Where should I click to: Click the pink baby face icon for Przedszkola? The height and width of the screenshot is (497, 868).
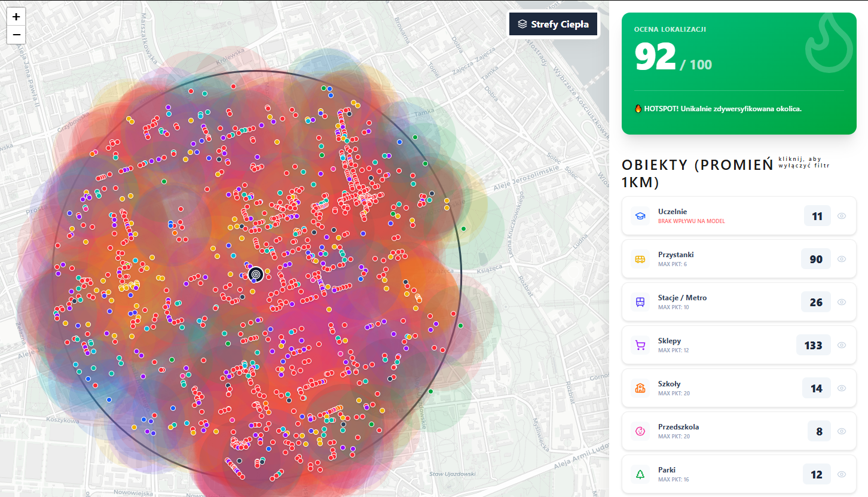(x=640, y=431)
